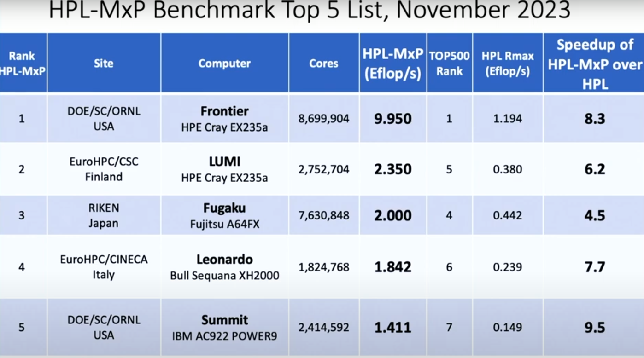Select the EuroHPC/CINECA Italy site cell

(104, 267)
